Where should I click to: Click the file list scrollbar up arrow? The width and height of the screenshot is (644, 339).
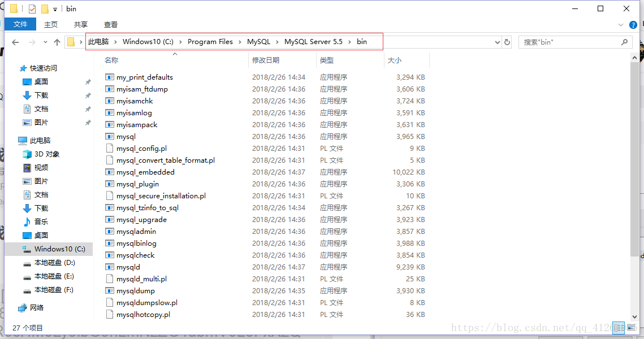click(634, 58)
